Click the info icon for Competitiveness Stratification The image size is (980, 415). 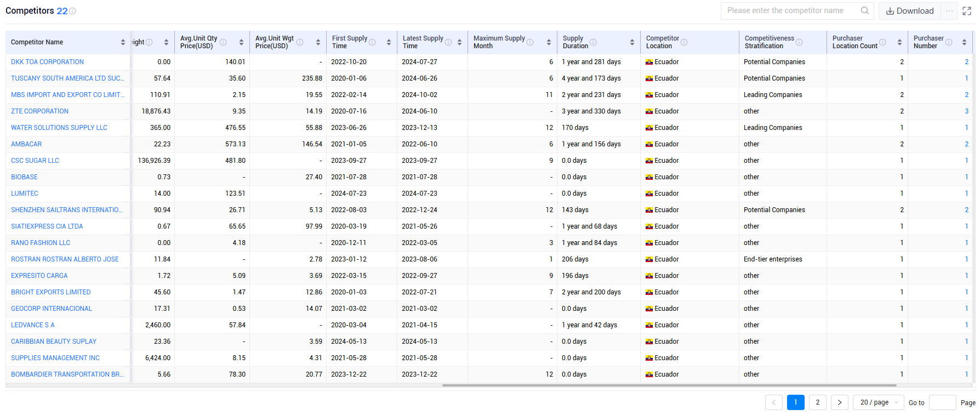[799, 42]
